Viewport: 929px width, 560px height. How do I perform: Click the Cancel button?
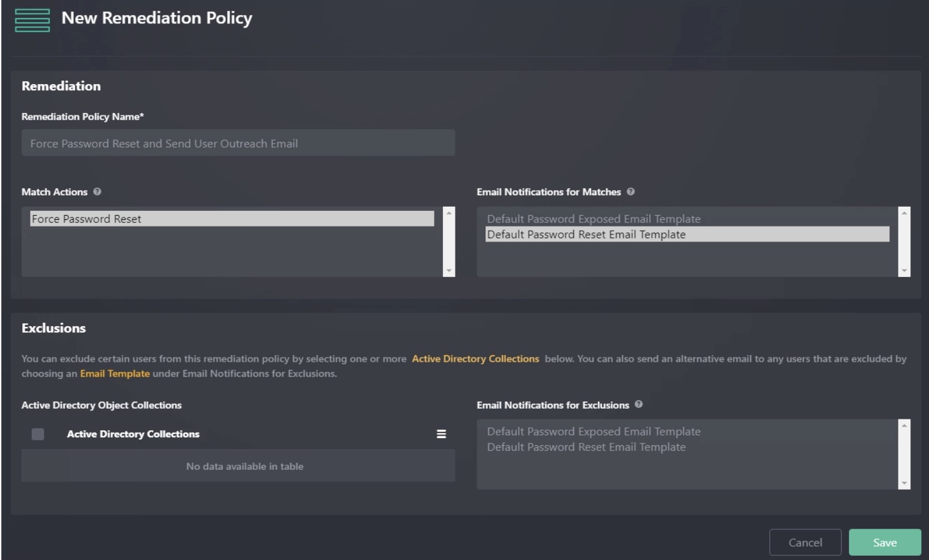coord(805,543)
